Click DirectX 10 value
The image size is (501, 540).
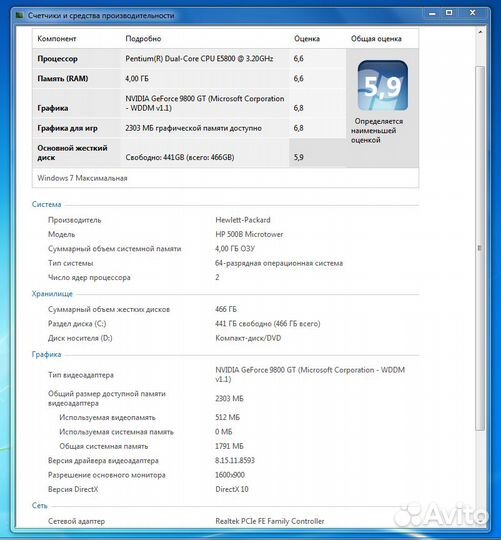(232, 489)
